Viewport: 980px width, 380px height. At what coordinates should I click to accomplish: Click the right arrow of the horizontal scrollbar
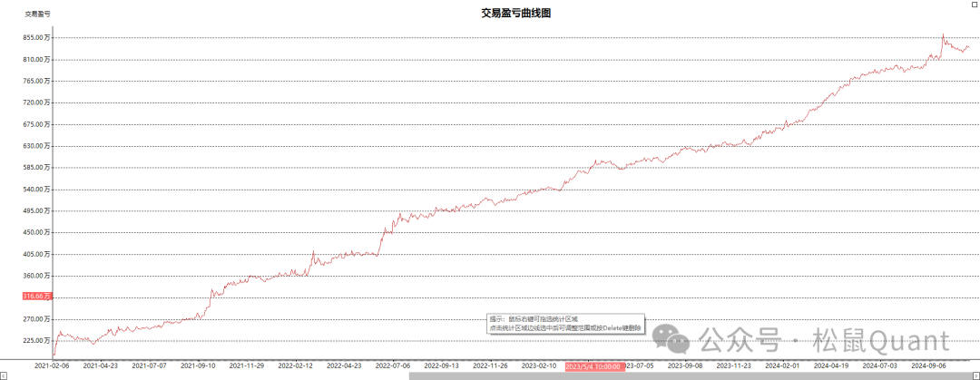pyautogui.click(x=975, y=375)
